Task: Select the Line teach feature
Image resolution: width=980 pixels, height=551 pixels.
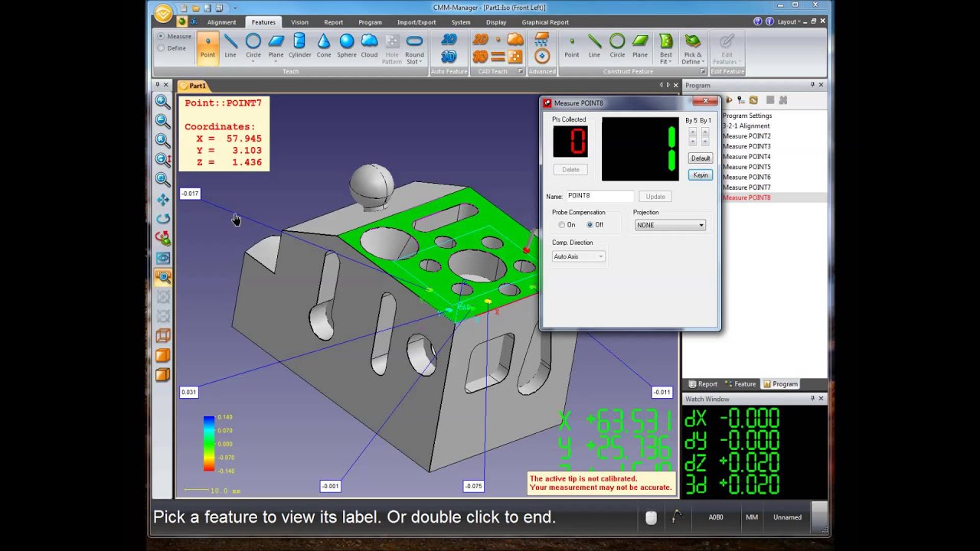Action: [x=230, y=46]
